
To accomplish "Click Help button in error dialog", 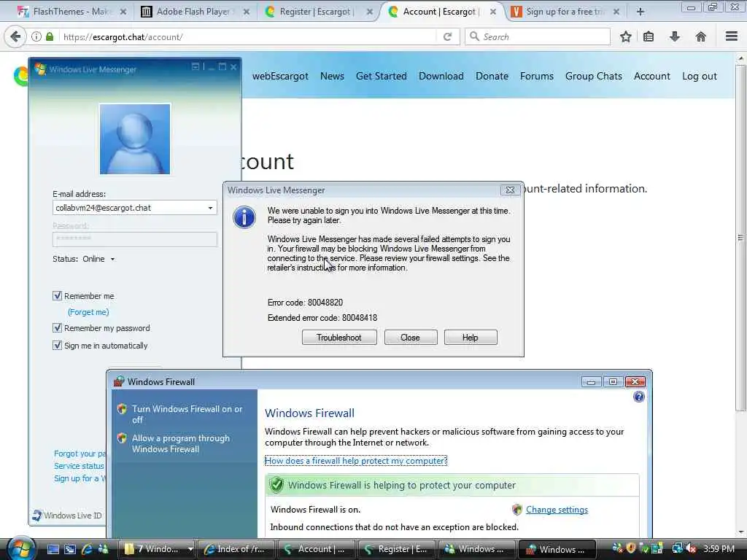I will pyautogui.click(x=471, y=338).
